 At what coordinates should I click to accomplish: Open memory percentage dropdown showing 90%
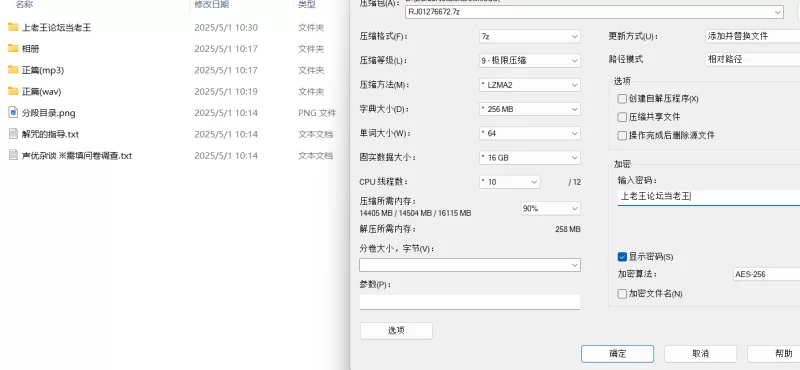551,208
